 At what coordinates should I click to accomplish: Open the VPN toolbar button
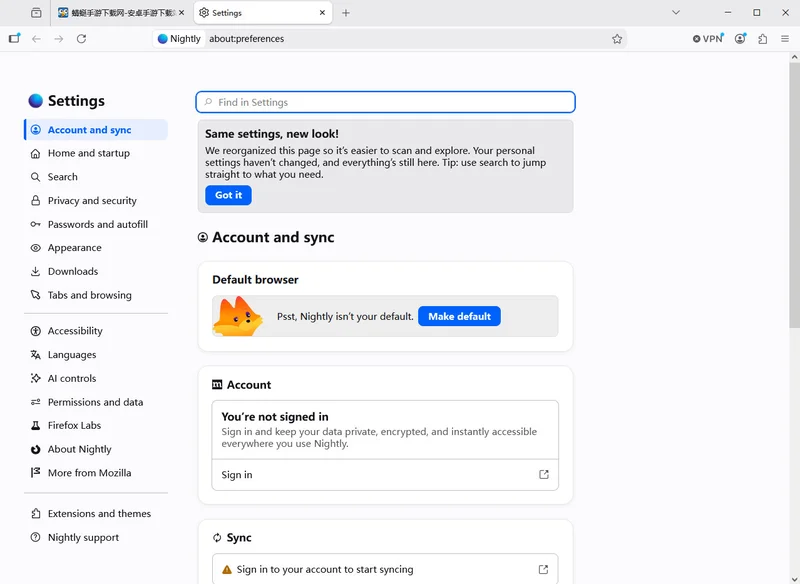click(708, 39)
